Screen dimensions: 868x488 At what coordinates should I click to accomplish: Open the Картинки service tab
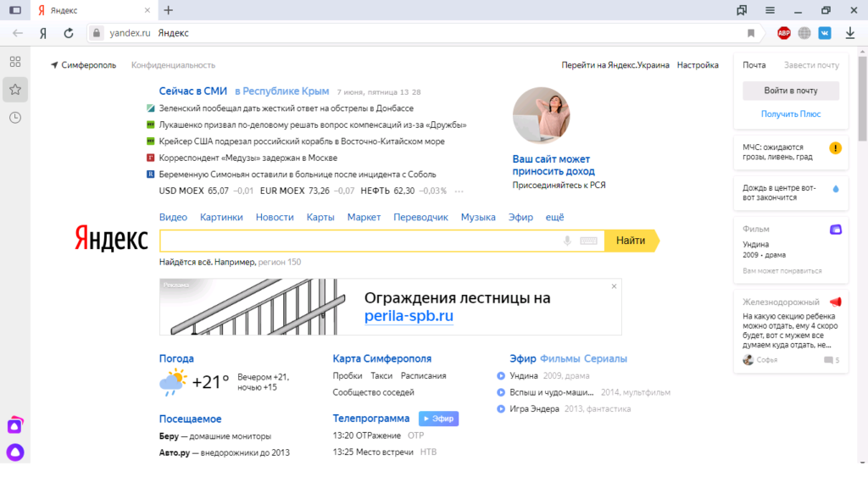[x=221, y=218]
